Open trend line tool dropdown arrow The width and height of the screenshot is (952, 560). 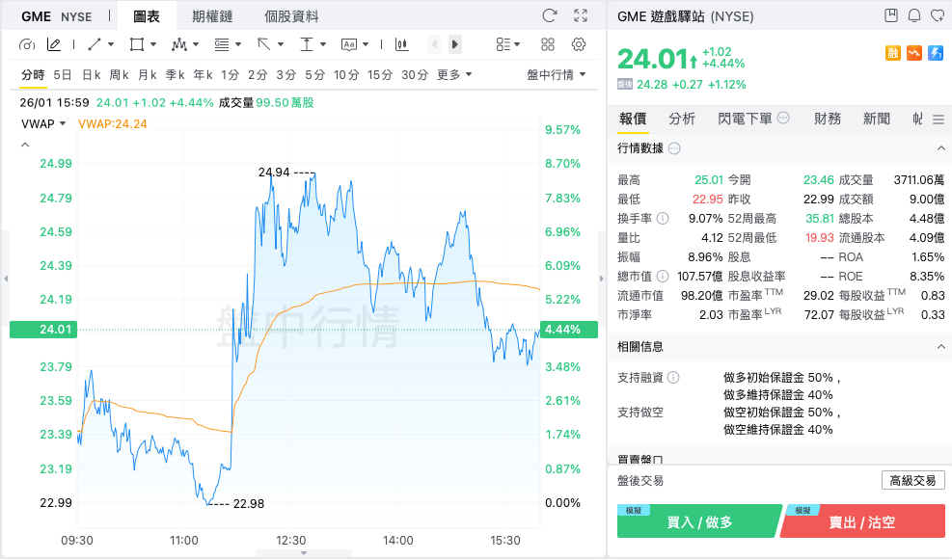pyautogui.click(x=111, y=44)
